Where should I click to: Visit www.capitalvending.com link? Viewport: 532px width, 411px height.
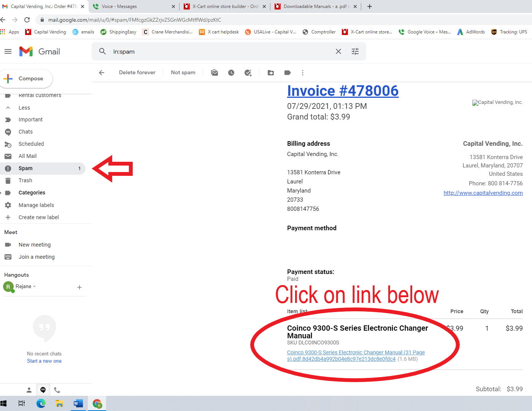tap(483, 193)
